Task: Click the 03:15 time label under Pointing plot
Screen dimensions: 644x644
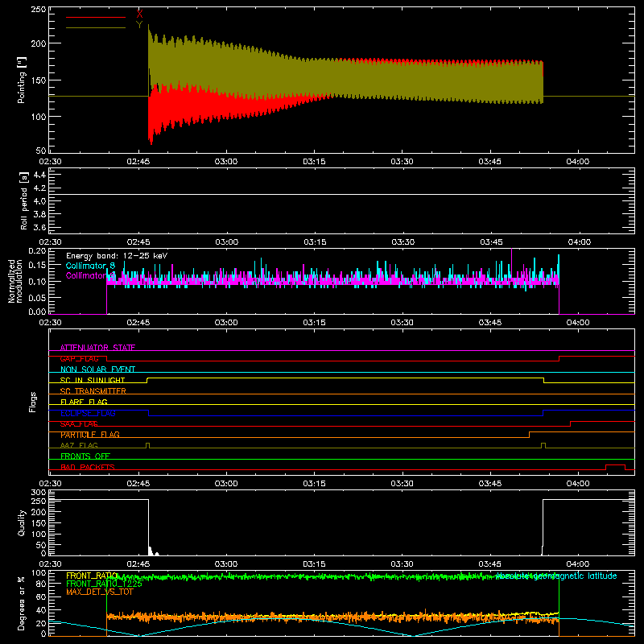Action: coord(314,162)
